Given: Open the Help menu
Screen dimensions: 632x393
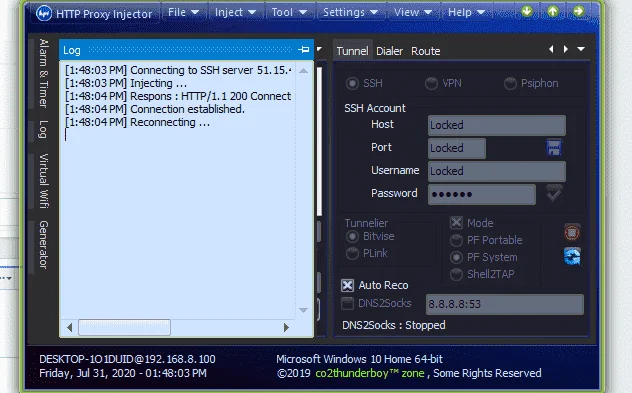Looking at the screenshot, I should (x=466, y=12).
